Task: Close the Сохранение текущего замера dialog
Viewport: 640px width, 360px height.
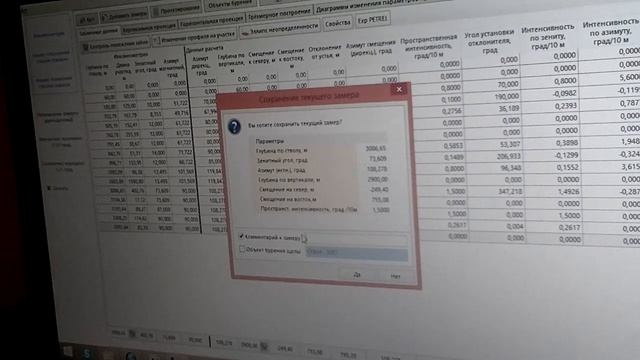Action: pyautogui.click(x=399, y=89)
